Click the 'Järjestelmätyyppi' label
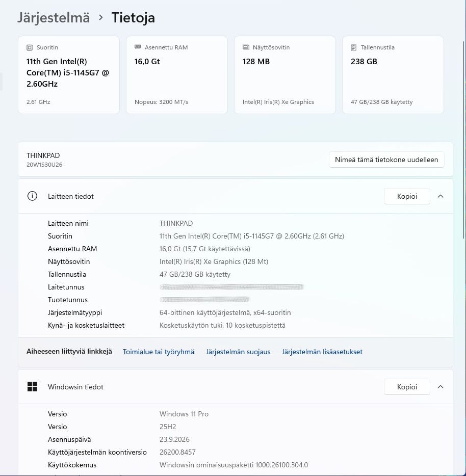This screenshot has width=466, height=476. click(75, 313)
